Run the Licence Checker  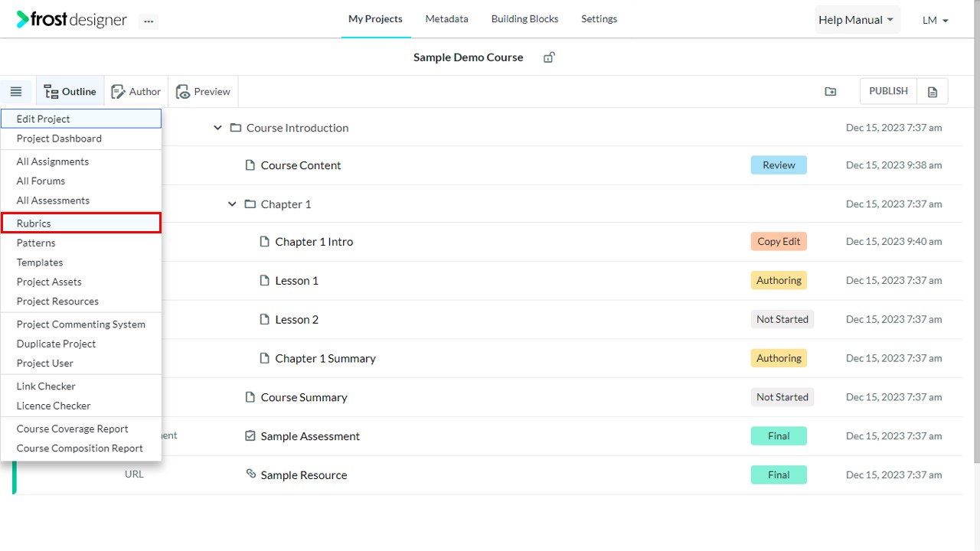click(x=81, y=406)
